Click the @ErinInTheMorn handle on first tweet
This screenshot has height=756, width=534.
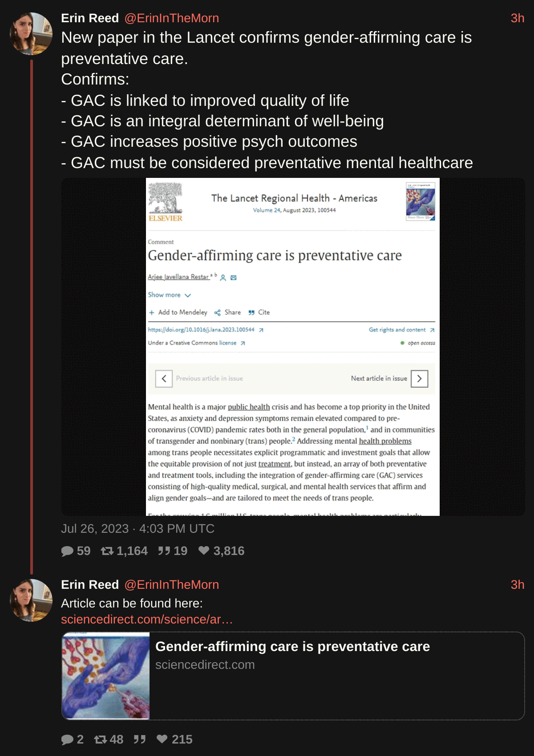click(172, 18)
